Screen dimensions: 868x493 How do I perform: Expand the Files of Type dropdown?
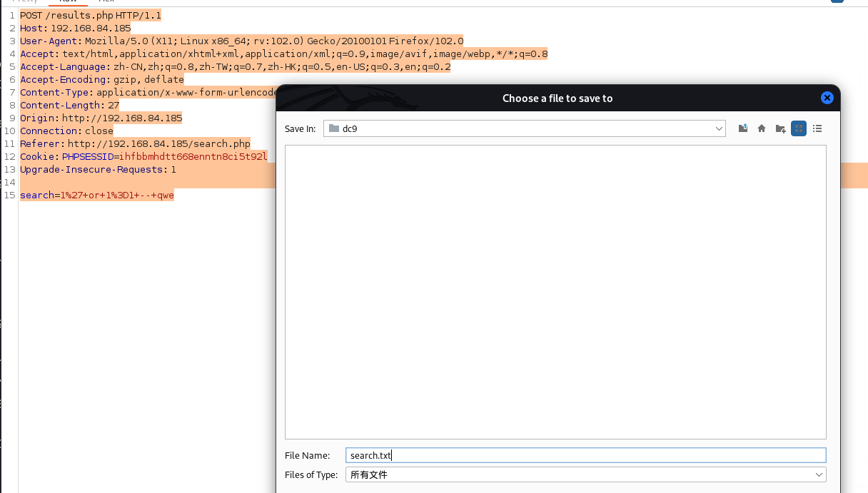585,474
